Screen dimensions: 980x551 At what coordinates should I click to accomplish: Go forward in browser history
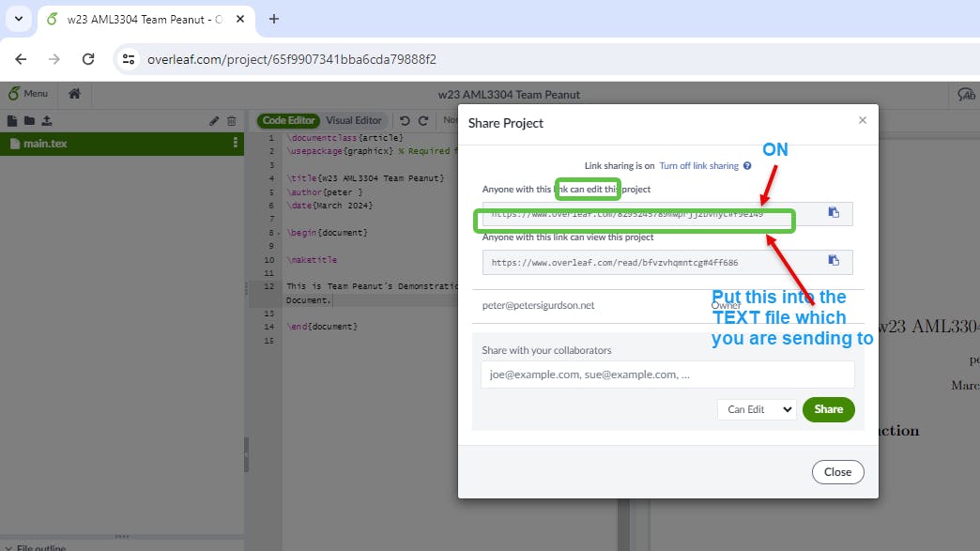click(x=54, y=59)
